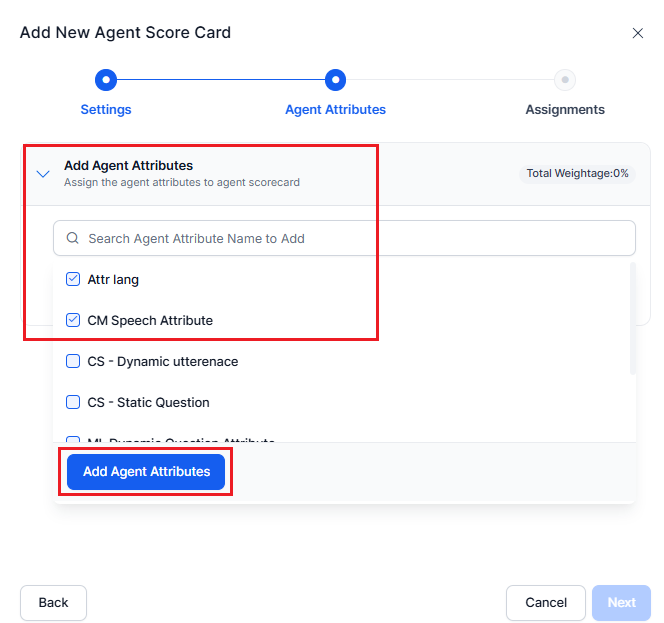Focus the Search Agent Attribute Name field
The width and height of the screenshot is (664, 623).
(350, 239)
